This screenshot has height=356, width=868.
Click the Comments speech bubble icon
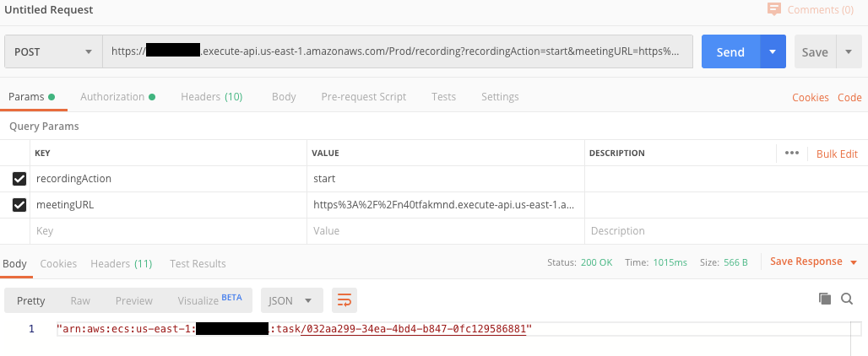click(x=774, y=9)
